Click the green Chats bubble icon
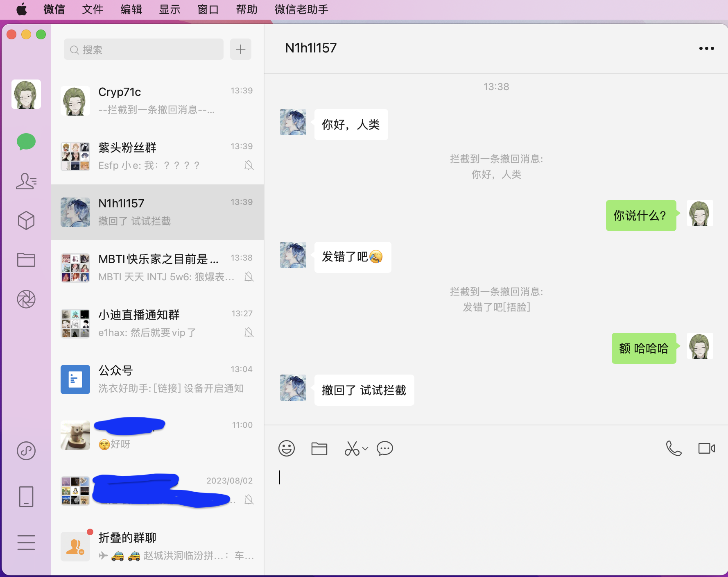 [x=26, y=142]
